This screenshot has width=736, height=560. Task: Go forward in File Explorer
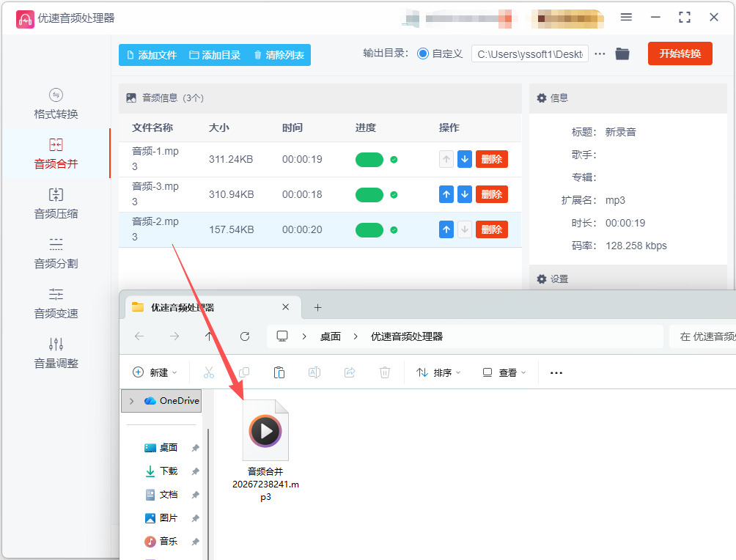[x=174, y=336]
